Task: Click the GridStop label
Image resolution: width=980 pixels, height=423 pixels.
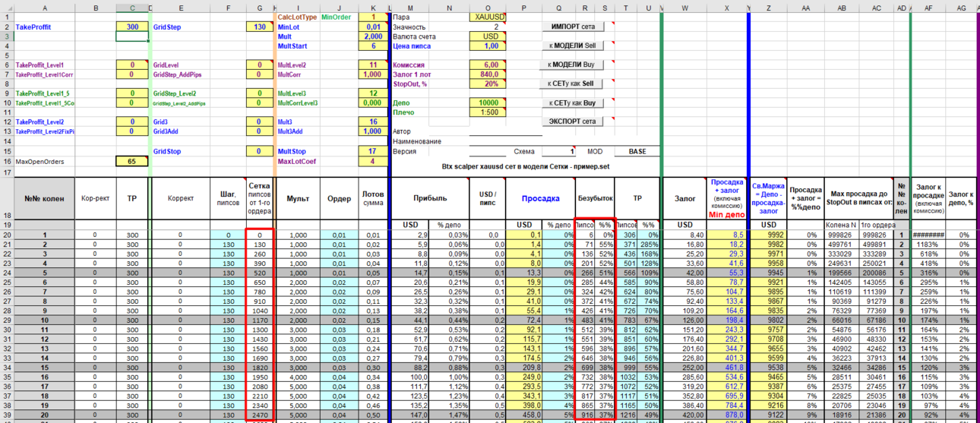Action: click(166, 151)
